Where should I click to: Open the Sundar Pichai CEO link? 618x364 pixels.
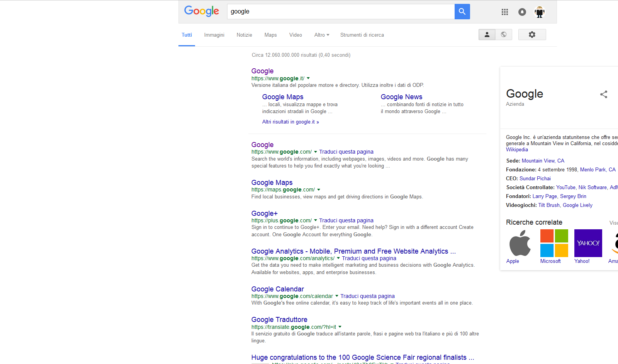pos(535,179)
